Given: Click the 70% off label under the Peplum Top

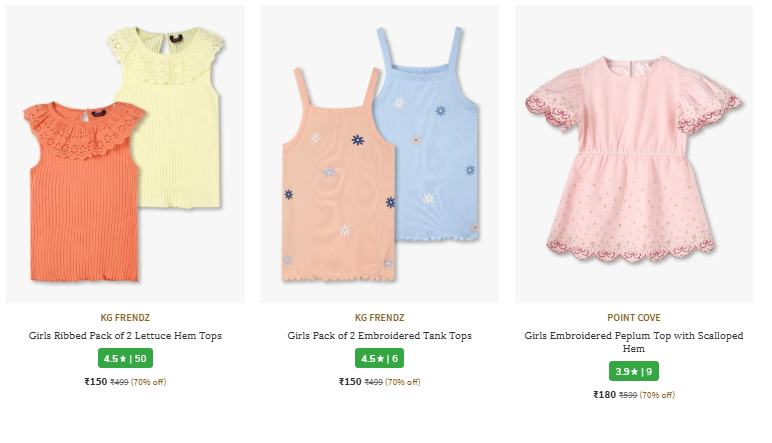Looking at the screenshot, I should 657,395.
